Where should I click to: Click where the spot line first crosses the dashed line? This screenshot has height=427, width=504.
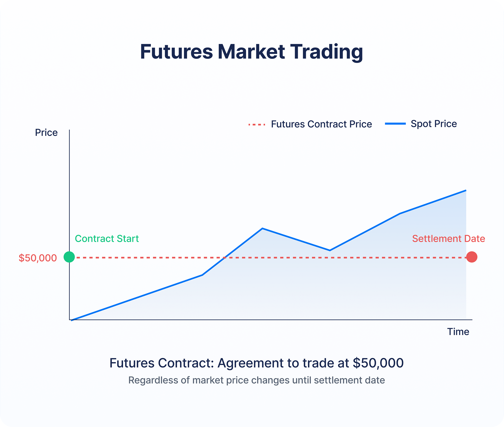pyautogui.click(x=224, y=258)
